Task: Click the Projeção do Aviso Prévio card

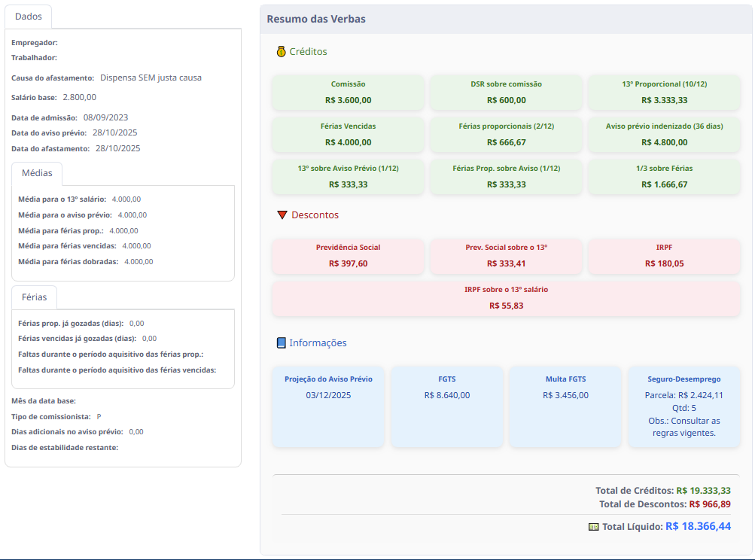Action: point(328,406)
